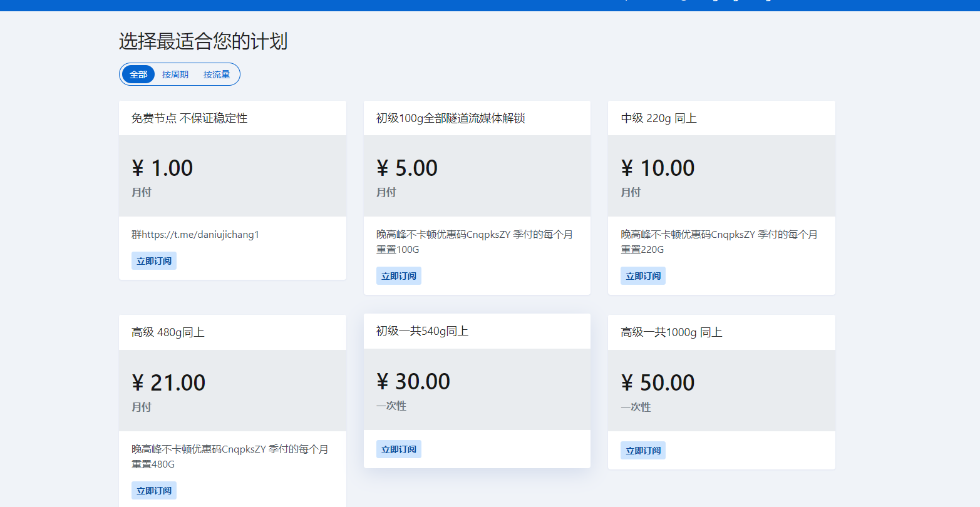Click the 免费节点 不保证稳定性 plan title
980x507 pixels.
click(189, 118)
